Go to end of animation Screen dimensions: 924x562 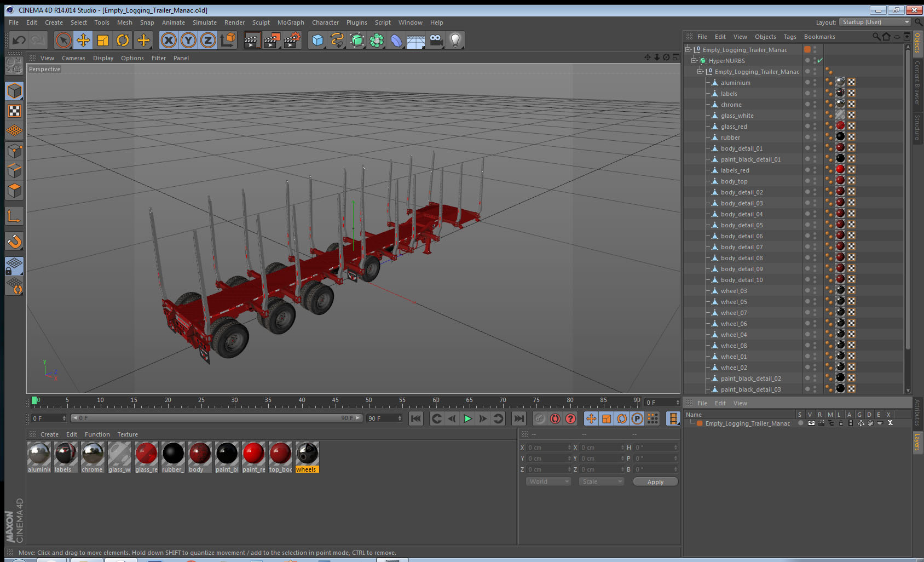coord(518,418)
